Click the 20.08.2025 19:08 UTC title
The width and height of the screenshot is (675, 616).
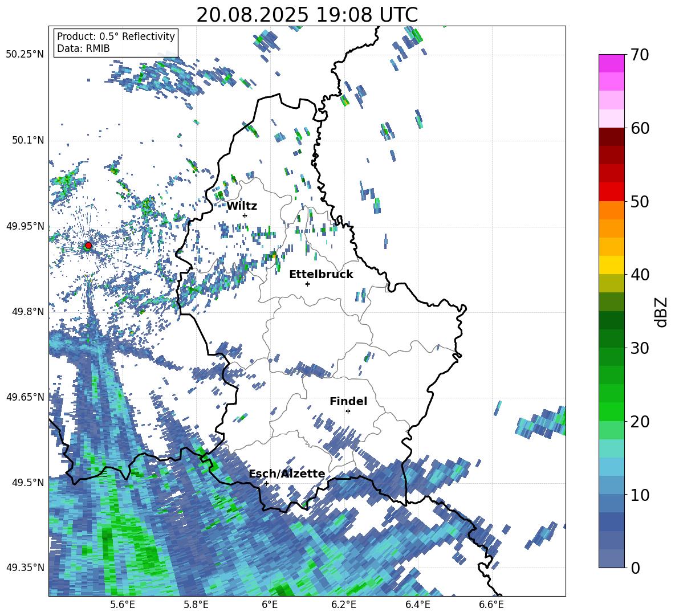point(307,15)
